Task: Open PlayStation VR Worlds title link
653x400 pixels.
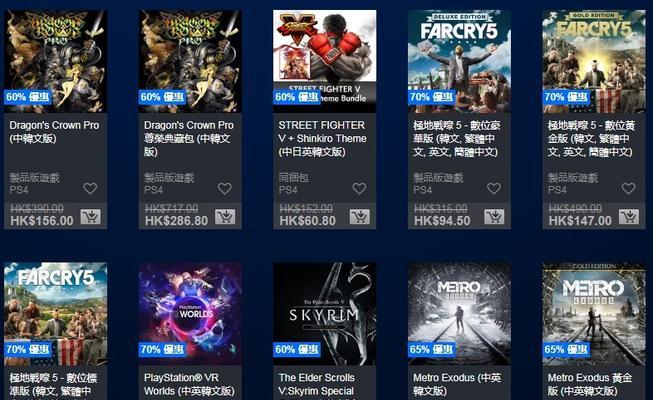Action: pyautogui.click(x=189, y=384)
